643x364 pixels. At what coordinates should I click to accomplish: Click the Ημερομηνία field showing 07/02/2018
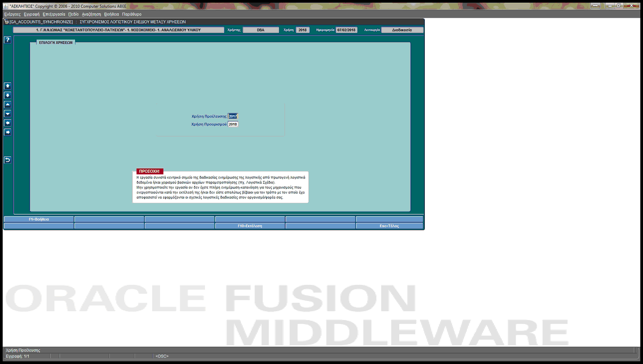346,30
